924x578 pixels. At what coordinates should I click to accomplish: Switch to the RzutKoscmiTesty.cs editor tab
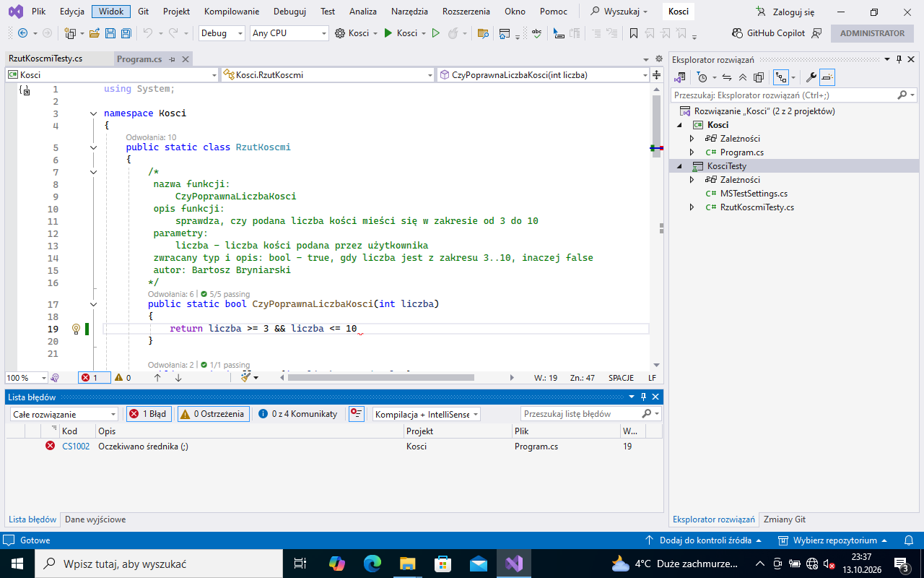(44, 59)
